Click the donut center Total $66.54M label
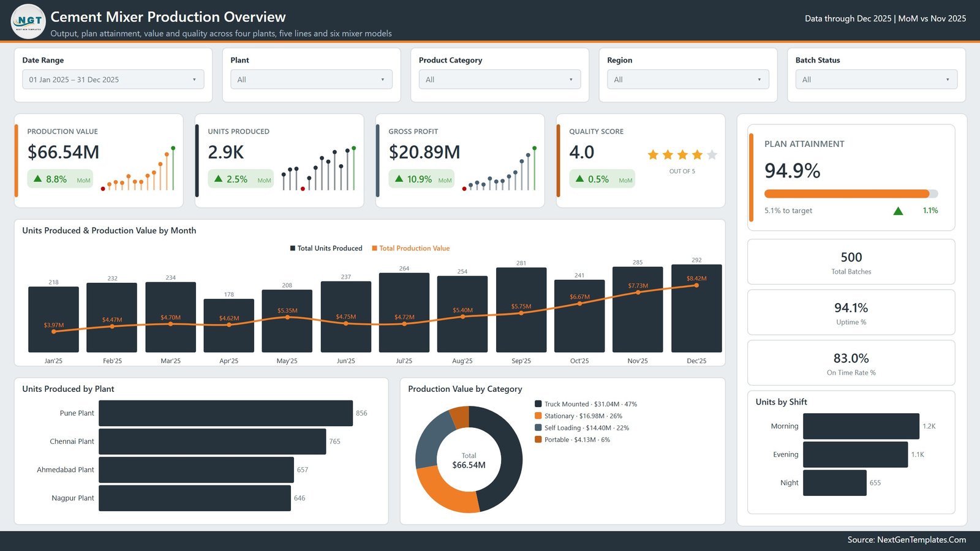This screenshot has width=980, height=551. coord(469,461)
